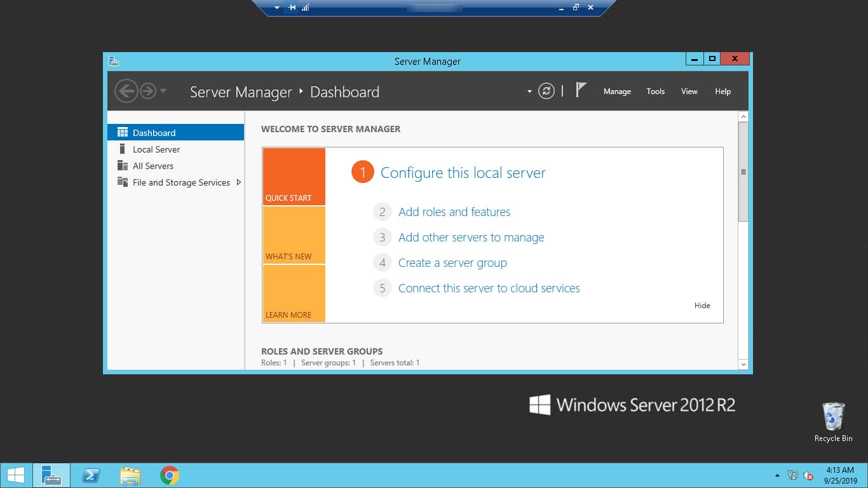This screenshot has width=868, height=488.
Task: Click the Refresh dashboard icon
Action: (546, 91)
